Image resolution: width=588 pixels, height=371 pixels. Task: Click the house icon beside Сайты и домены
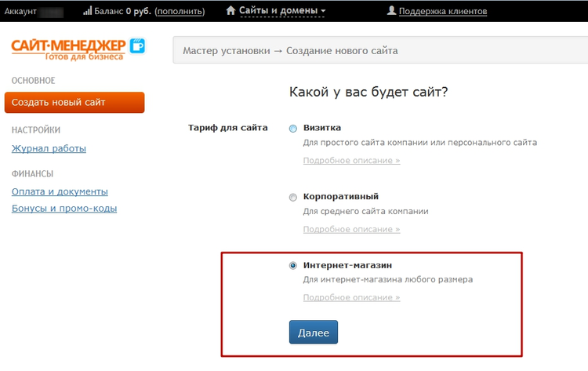(x=230, y=11)
